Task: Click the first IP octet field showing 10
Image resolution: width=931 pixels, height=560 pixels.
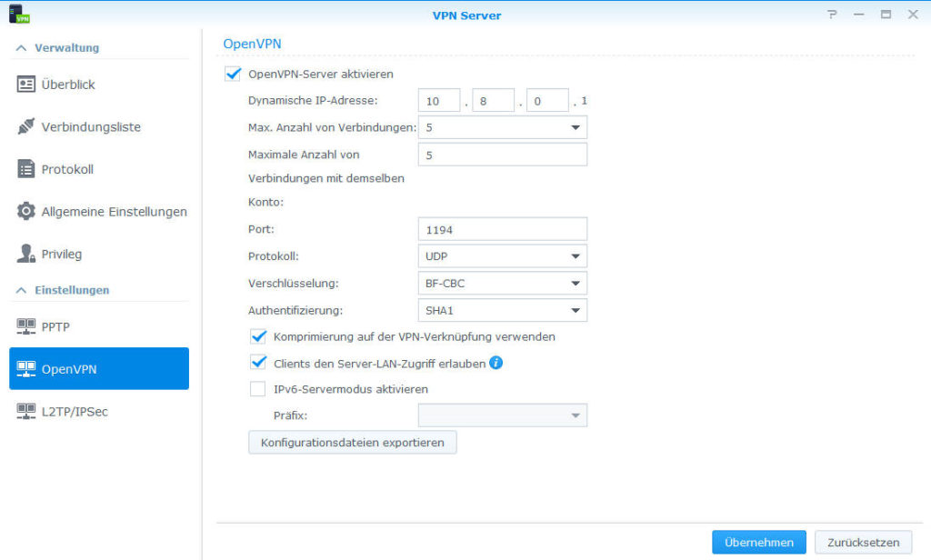Action: pos(439,100)
